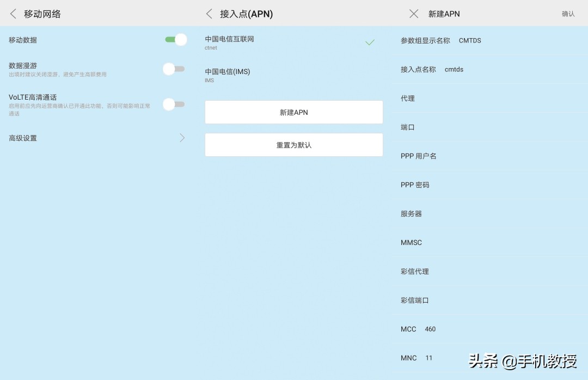Go back from the 移动网络 screen

[x=13, y=14]
